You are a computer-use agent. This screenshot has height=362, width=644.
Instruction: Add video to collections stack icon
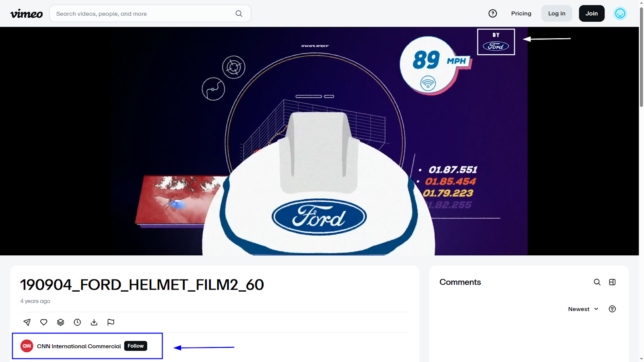[x=60, y=322]
